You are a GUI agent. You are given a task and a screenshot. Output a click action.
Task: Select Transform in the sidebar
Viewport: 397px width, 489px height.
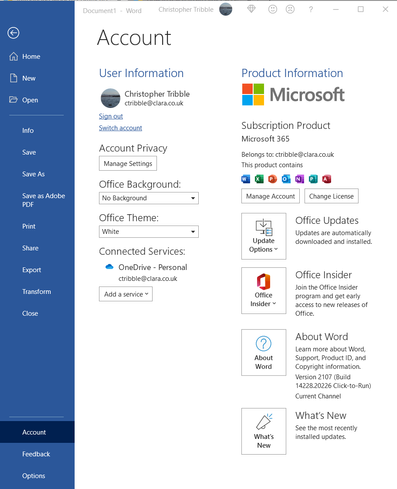37,292
